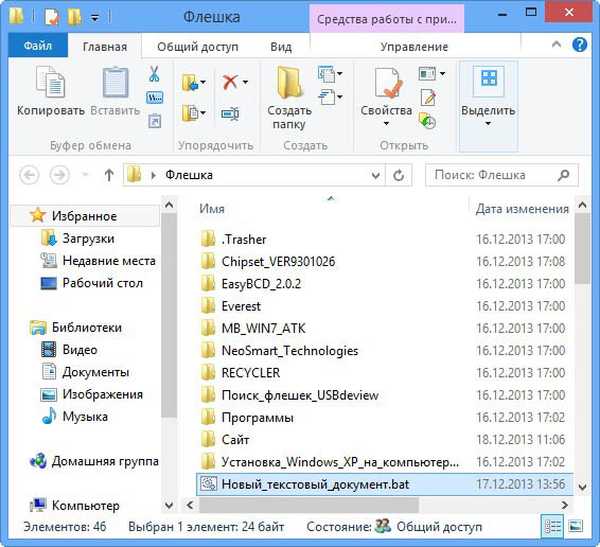Click the New item icon in Создать group
600x547 pixels.
326,74
